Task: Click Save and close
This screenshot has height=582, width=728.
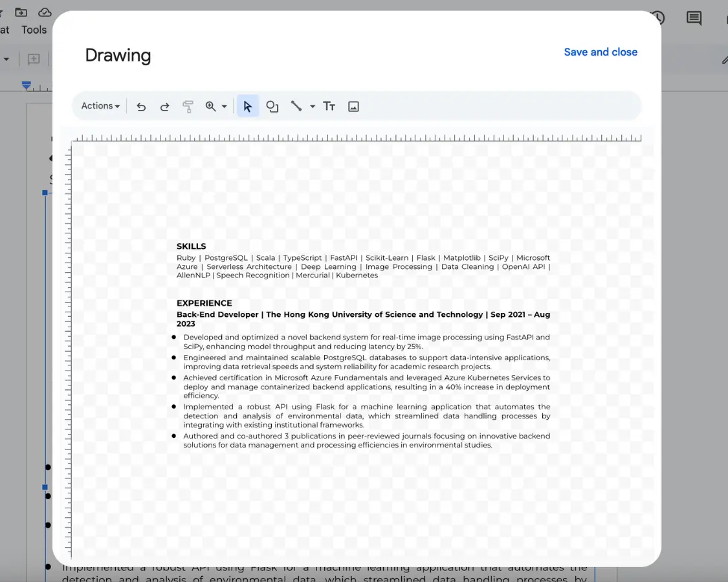Action: [601, 52]
